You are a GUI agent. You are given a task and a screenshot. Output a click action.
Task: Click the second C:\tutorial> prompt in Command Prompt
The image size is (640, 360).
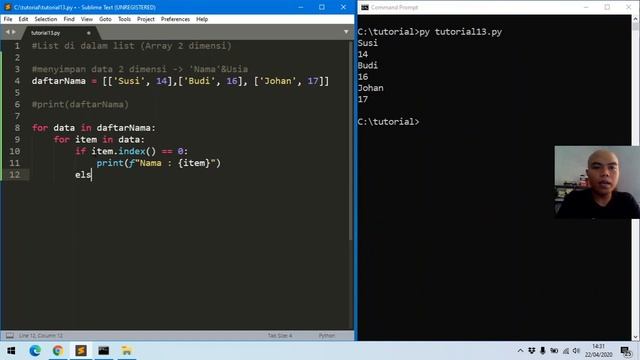[388, 122]
